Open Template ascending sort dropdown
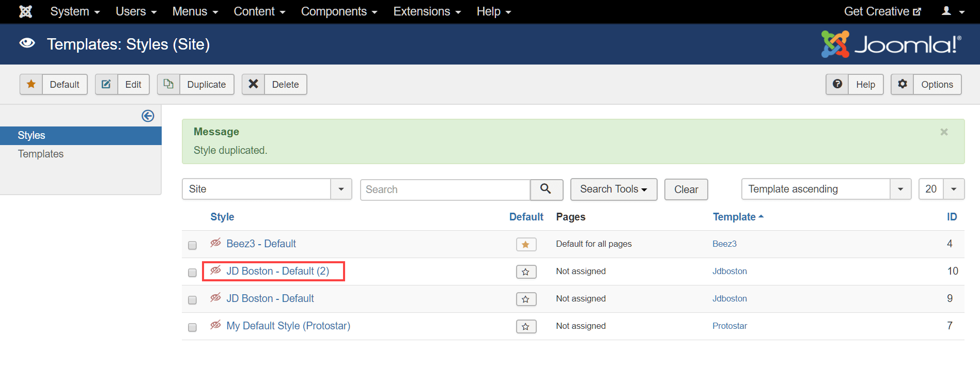This screenshot has height=382, width=980. [x=826, y=189]
